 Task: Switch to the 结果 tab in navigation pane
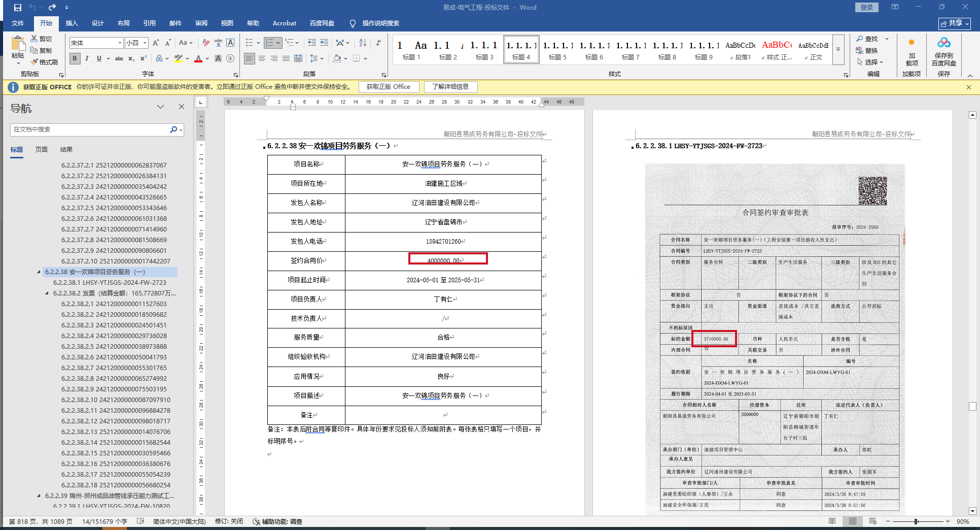pyautogui.click(x=66, y=150)
